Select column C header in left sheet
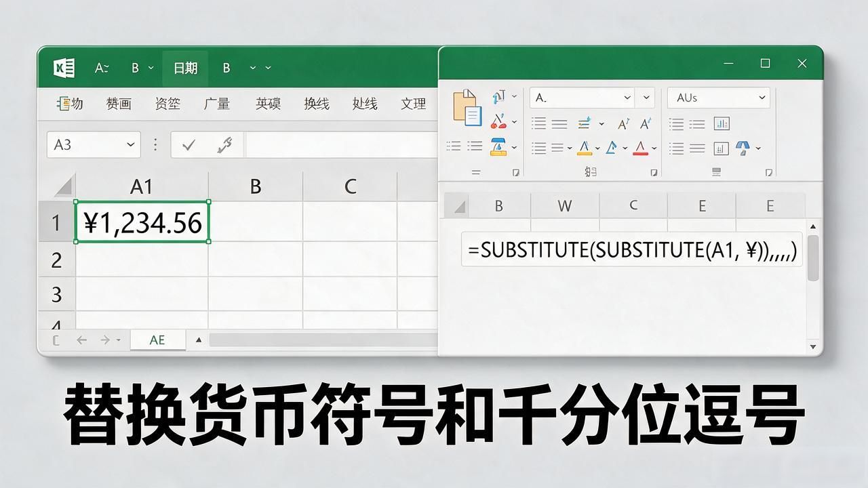This screenshot has width=868, height=488. point(350,186)
